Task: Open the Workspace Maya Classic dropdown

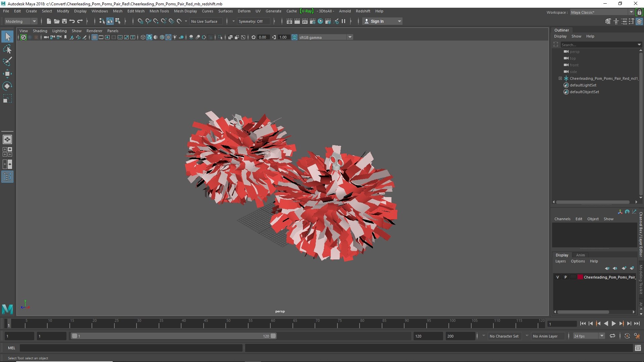Action: click(x=602, y=12)
